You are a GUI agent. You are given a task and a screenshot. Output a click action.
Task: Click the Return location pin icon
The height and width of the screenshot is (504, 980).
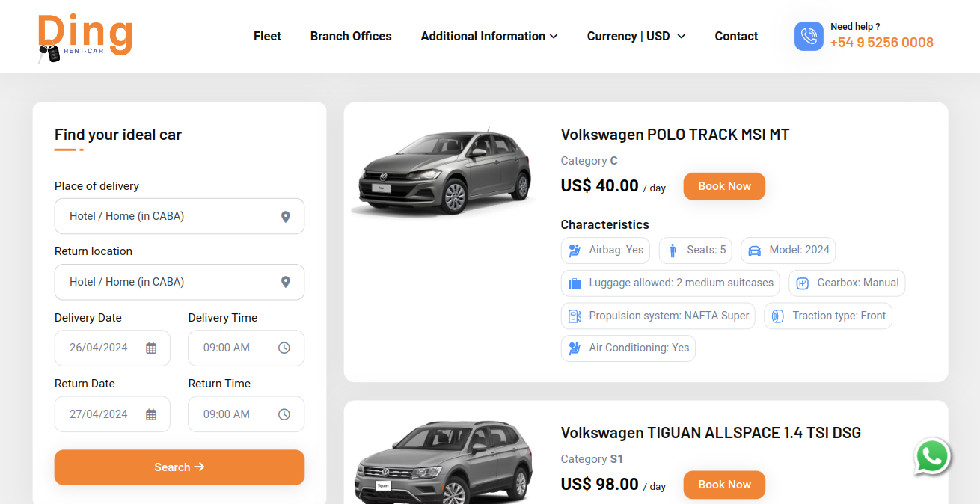[285, 283]
